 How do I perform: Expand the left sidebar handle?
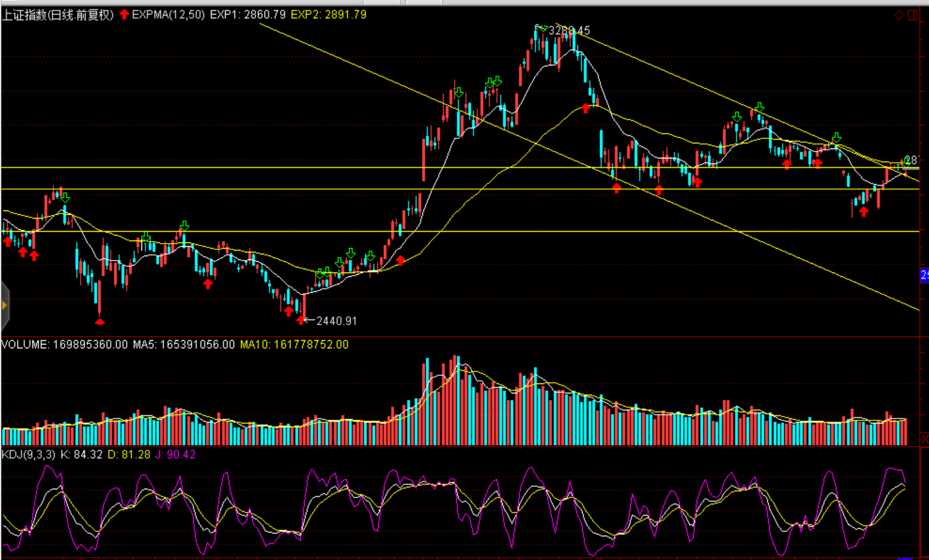click(4, 306)
